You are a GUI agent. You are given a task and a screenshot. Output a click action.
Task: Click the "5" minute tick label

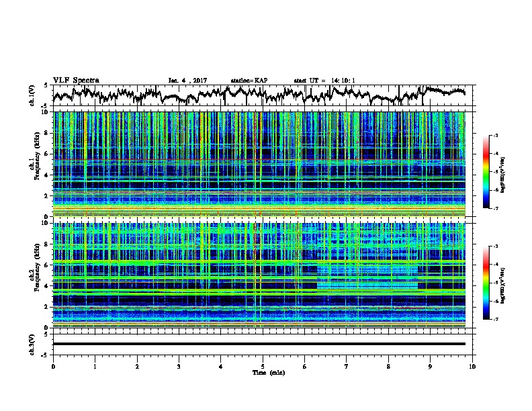coord(263,367)
